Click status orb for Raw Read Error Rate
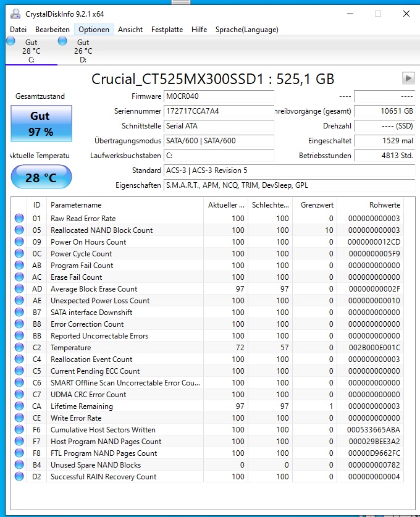 point(19,218)
